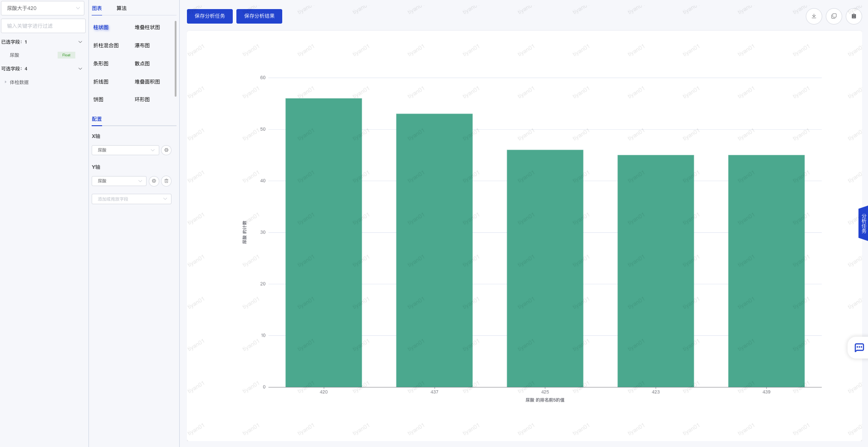868x447 pixels.
Task: Collapse the 已选字段 section
Action: (80, 42)
